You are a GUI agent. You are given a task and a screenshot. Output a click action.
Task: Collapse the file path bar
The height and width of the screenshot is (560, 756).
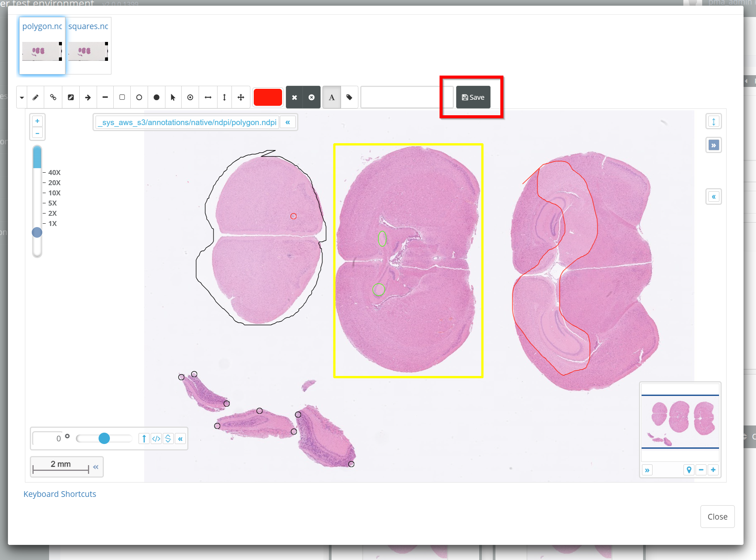(x=288, y=122)
